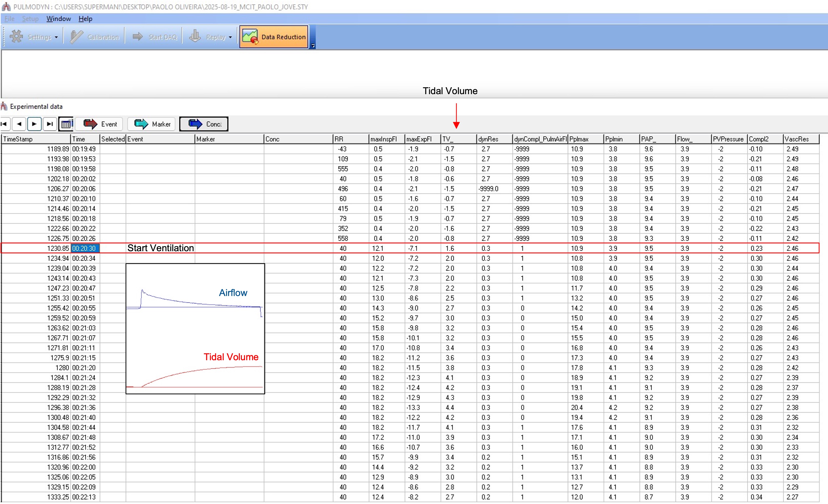Open the Settings dropdown arrow

click(56, 37)
